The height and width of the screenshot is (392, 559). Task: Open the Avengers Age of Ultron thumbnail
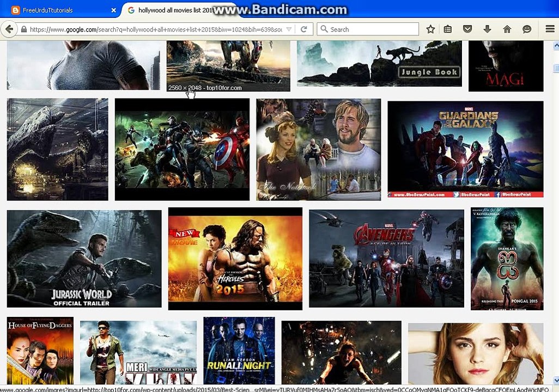coord(386,259)
